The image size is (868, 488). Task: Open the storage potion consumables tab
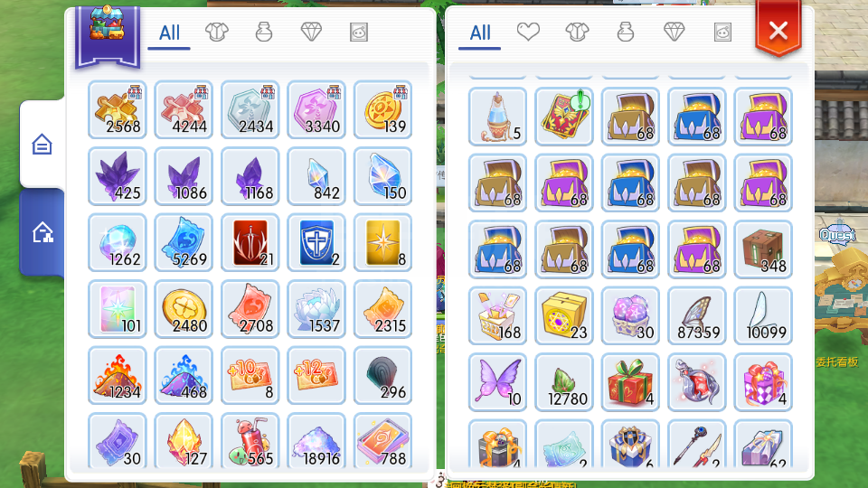click(x=264, y=33)
